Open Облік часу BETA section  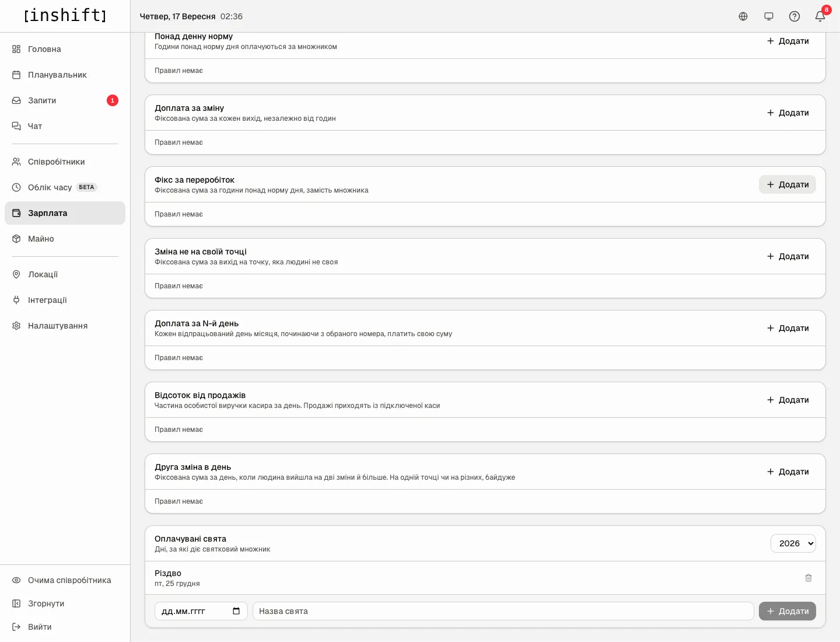[65, 187]
